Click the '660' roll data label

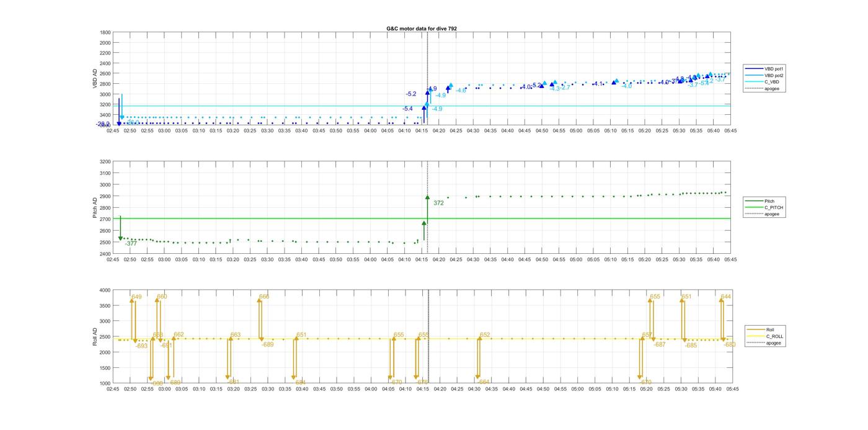[x=162, y=297]
